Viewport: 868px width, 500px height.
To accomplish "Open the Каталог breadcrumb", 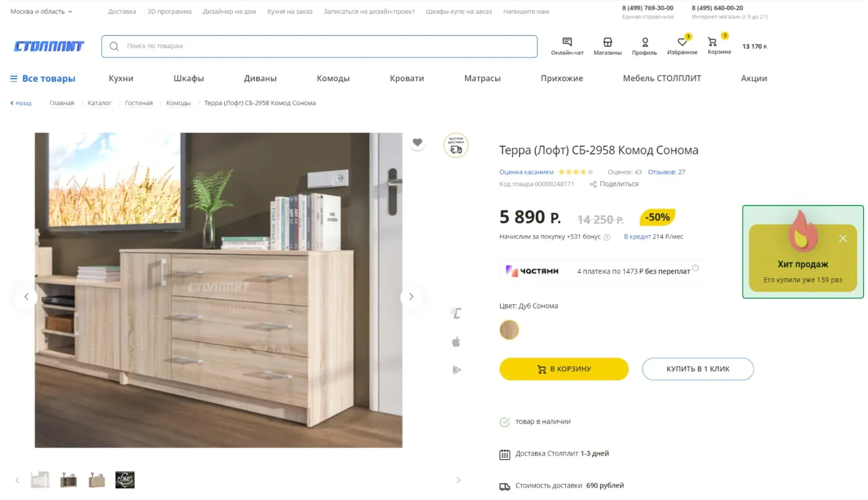I will [99, 103].
